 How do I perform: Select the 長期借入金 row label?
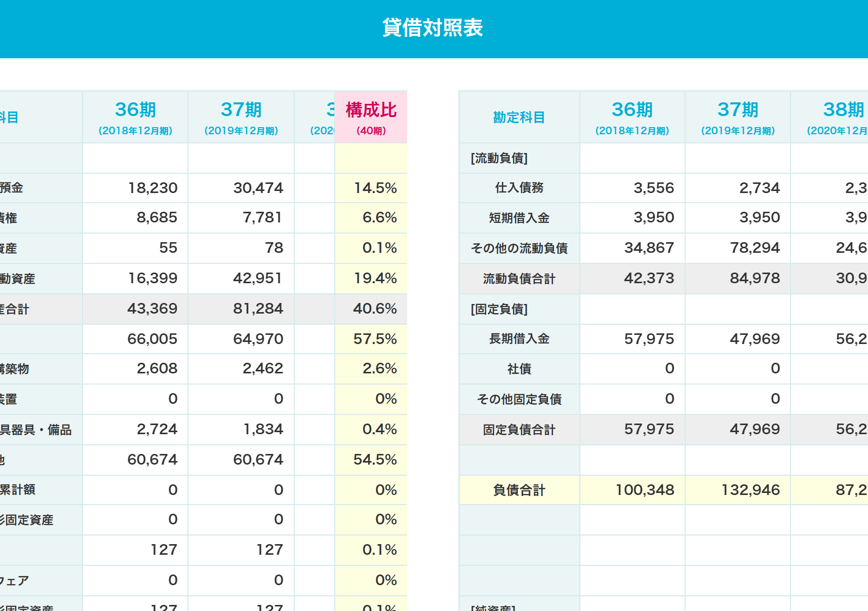tap(519, 338)
